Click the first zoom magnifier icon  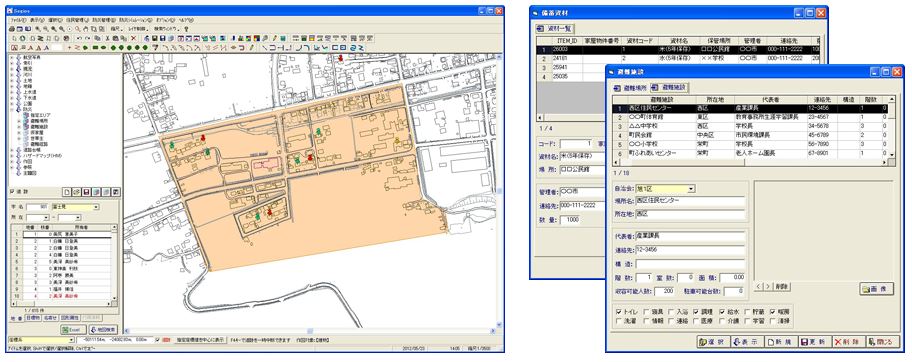pos(38,29)
